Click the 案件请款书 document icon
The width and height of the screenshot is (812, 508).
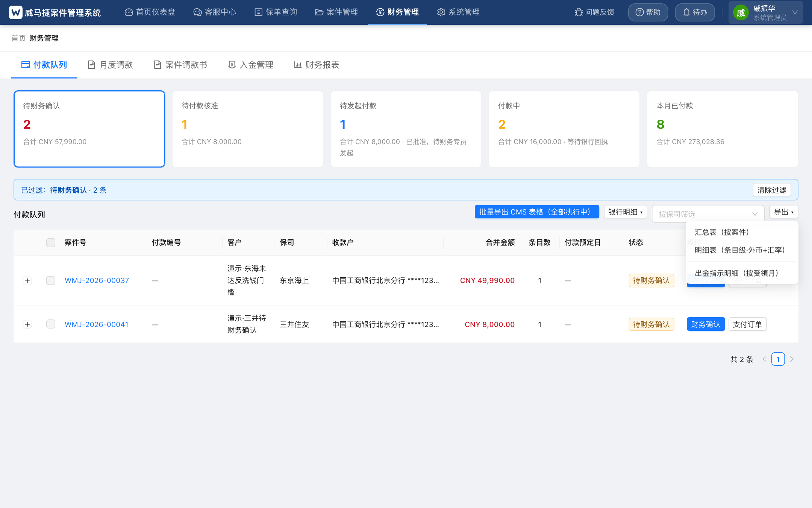[x=158, y=65]
